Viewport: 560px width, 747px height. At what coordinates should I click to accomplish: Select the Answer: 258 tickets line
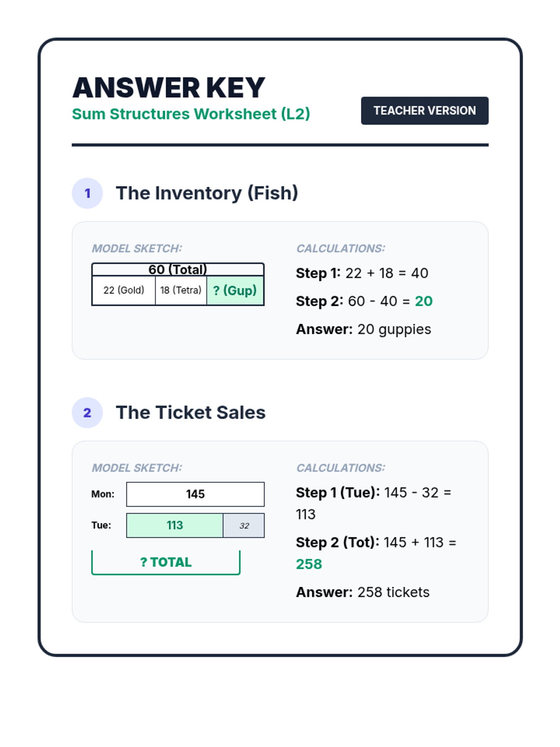(x=363, y=592)
